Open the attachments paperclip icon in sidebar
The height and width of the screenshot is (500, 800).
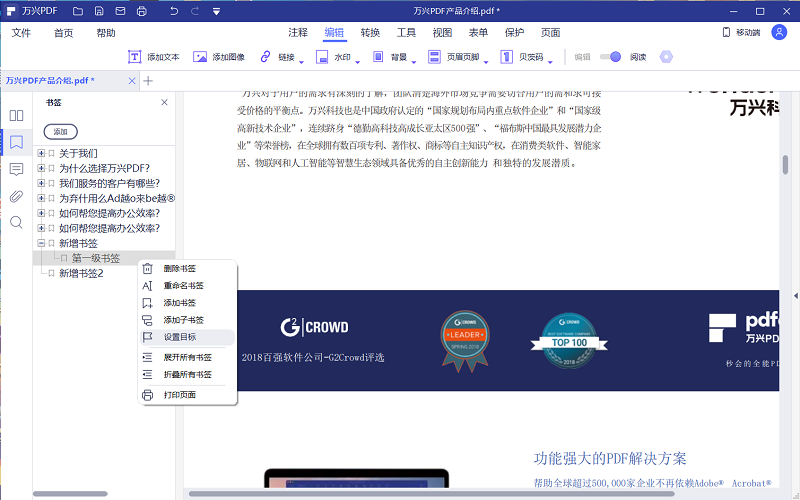[16, 196]
